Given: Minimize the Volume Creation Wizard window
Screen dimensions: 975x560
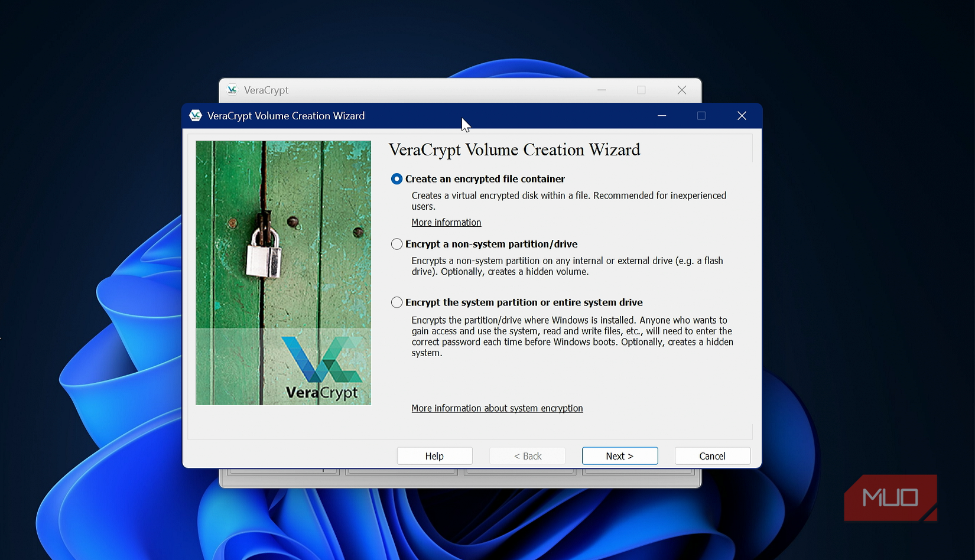Looking at the screenshot, I should [661, 116].
